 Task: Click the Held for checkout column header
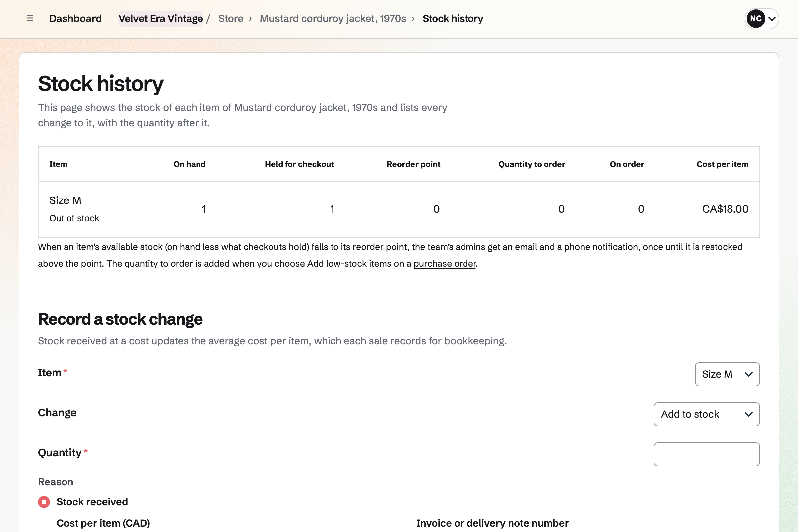point(299,164)
